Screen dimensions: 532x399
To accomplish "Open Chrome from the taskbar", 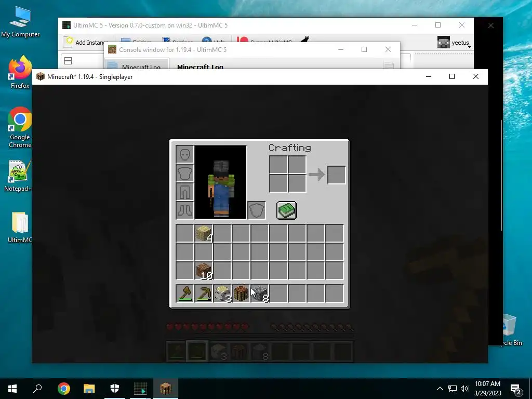I will coord(64,389).
